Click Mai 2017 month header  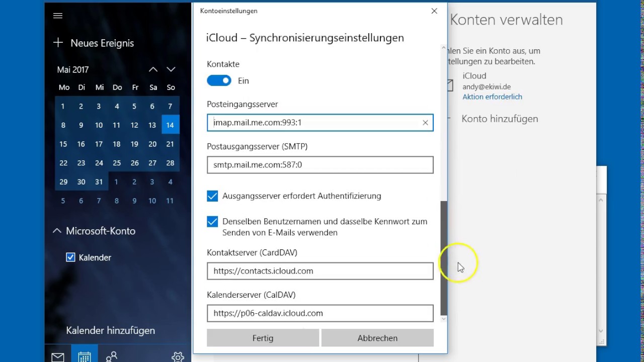pyautogui.click(x=73, y=70)
